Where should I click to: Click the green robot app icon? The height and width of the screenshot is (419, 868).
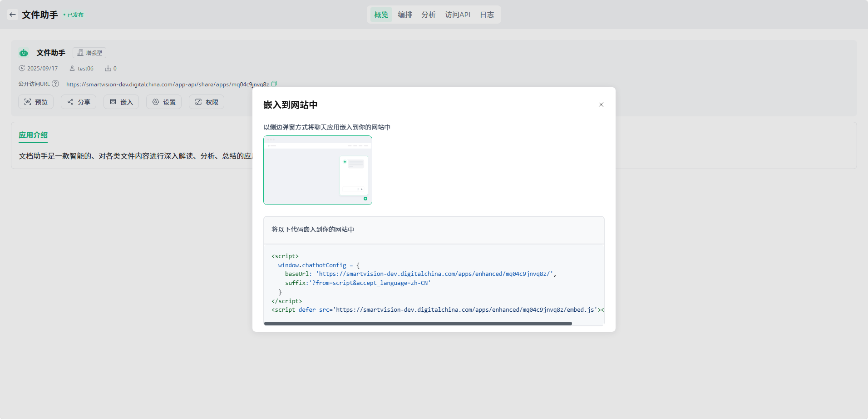pyautogui.click(x=24, y=53)
